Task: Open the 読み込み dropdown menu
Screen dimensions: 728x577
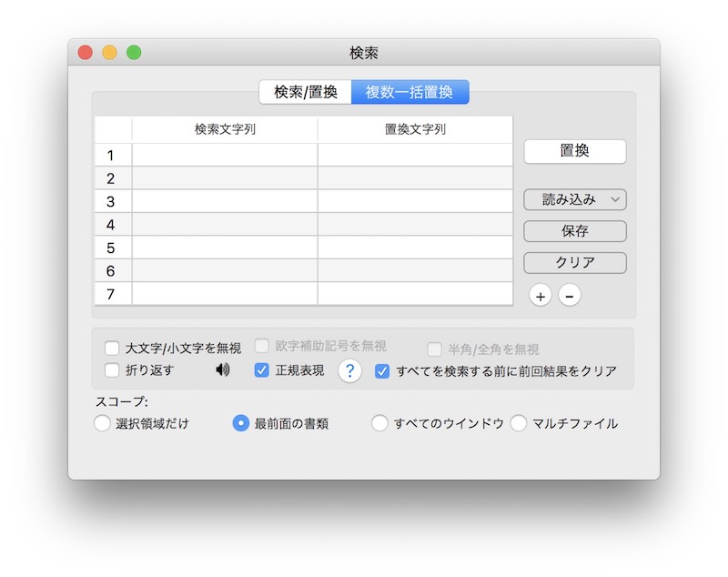Action: 575,199
